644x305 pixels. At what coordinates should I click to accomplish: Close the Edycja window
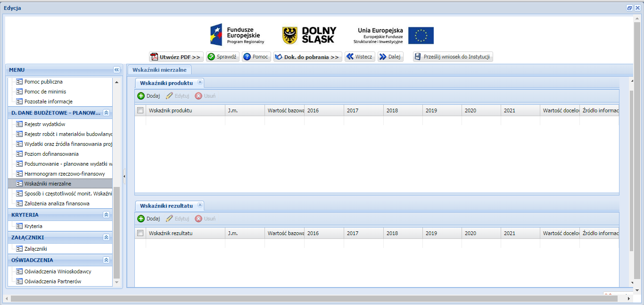637,8
